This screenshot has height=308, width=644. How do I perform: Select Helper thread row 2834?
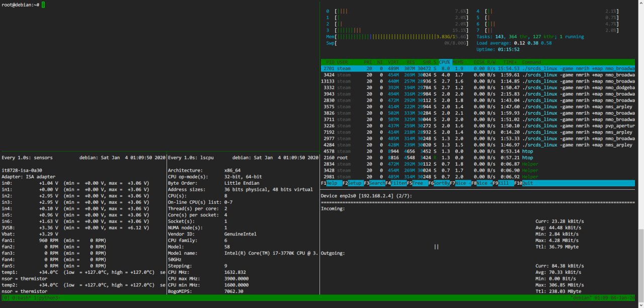click(478, 164)
